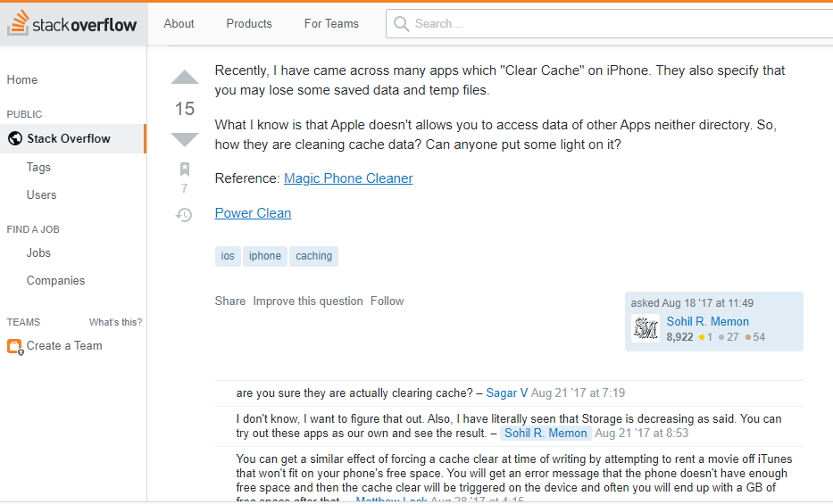This screenshot has width=833, height=504.
Task: Open the post activity history icon
Action: coord(185,215)
